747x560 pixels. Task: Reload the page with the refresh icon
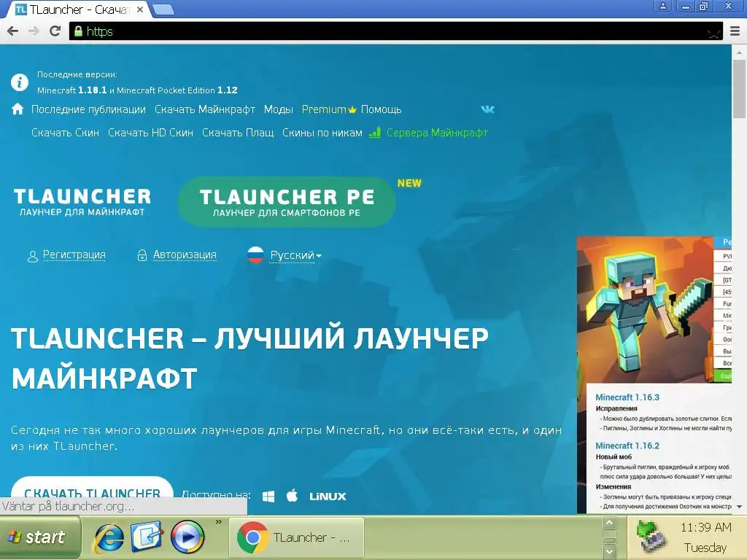(x=55, y=31)
